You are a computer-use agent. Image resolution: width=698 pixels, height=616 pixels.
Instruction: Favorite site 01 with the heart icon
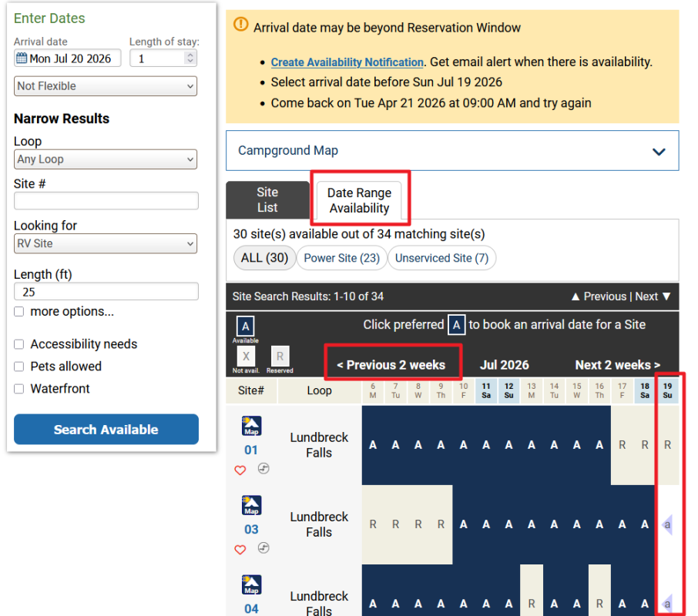coord(240,470)
